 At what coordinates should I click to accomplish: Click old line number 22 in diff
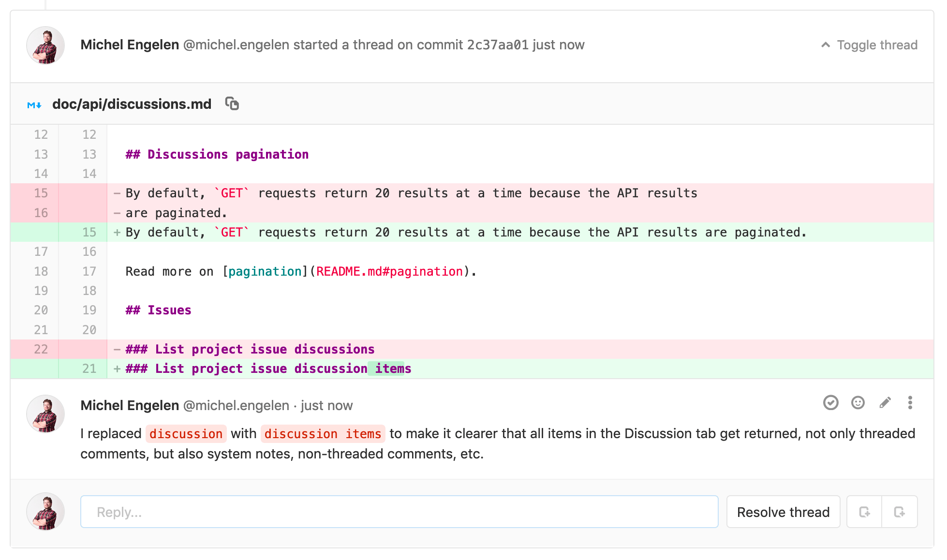coord(41,349)
